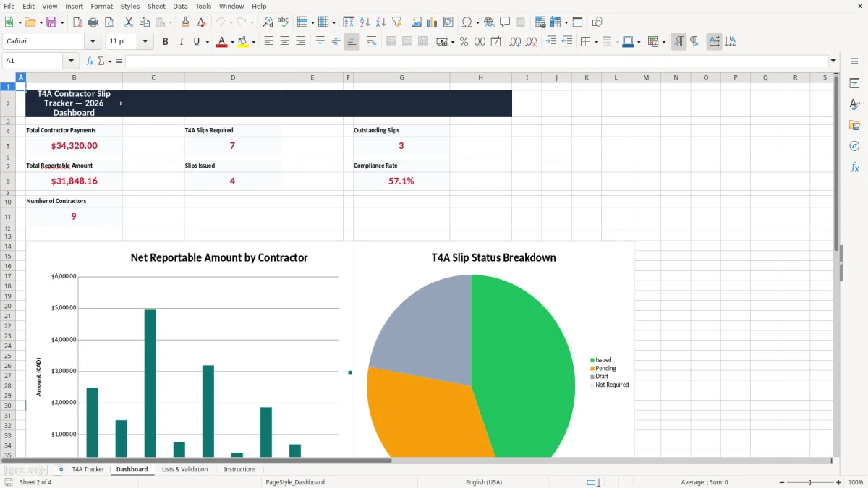Click the Select All corner box
The height and width of the screenshot is (488, 868).
(8, 77)
